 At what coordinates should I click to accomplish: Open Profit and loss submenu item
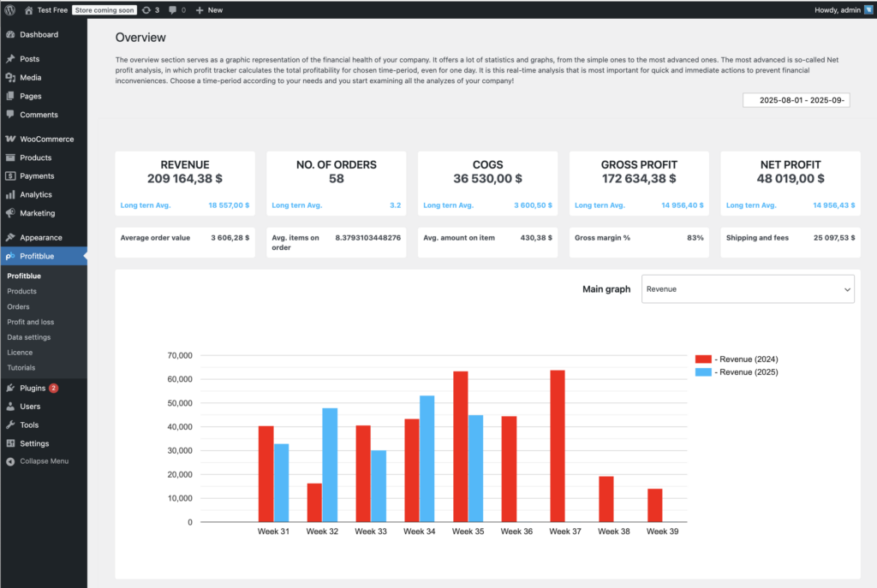tap(30, 322)
